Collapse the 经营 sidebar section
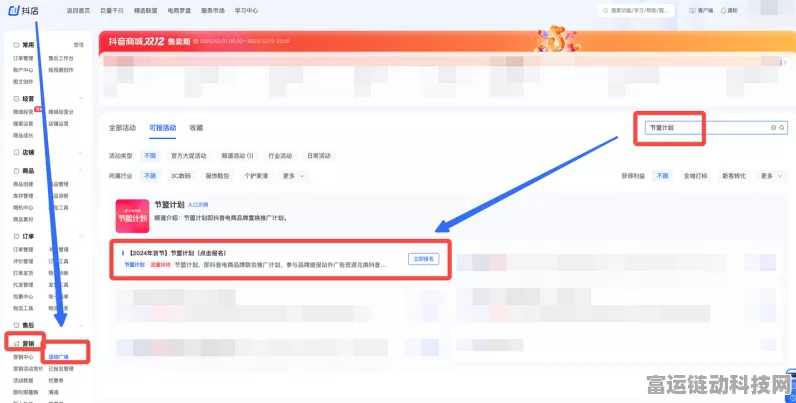 click(x=81, y=99)
